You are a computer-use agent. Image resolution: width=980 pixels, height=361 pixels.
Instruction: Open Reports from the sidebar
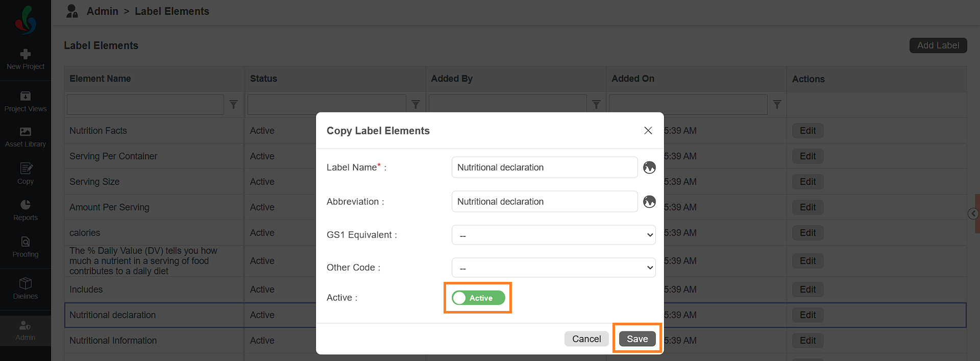(26, 210)
